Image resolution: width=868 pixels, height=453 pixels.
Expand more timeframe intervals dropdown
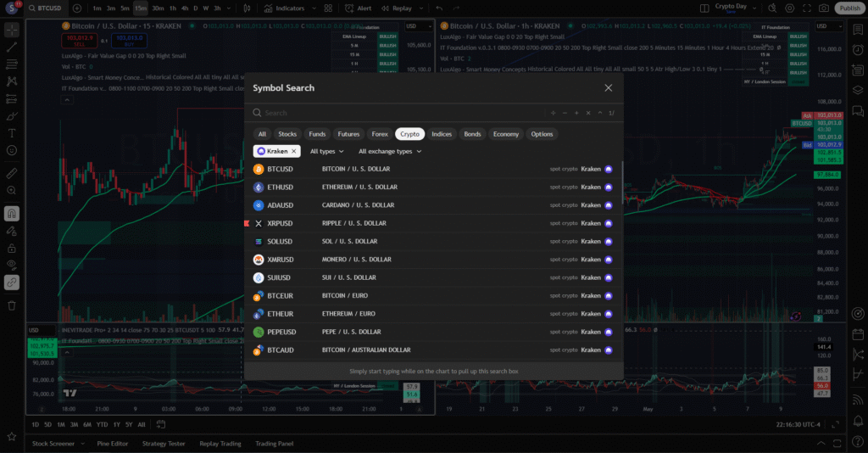(229, 8)
